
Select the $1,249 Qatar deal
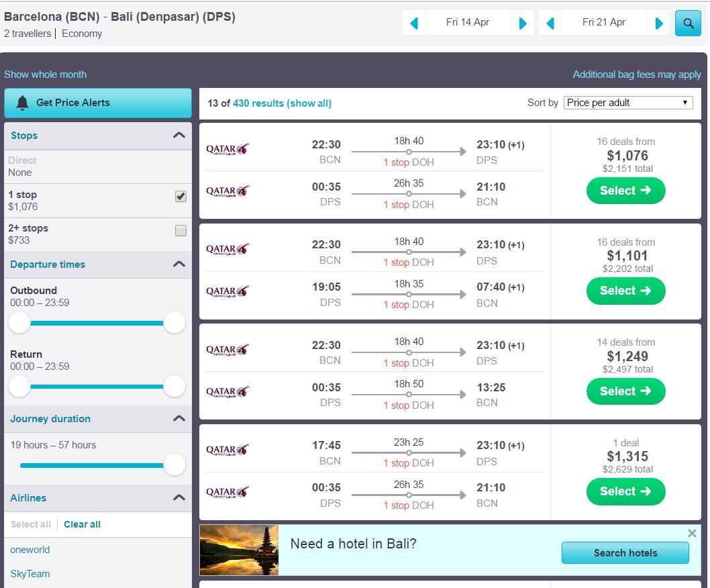coord(625,391)
